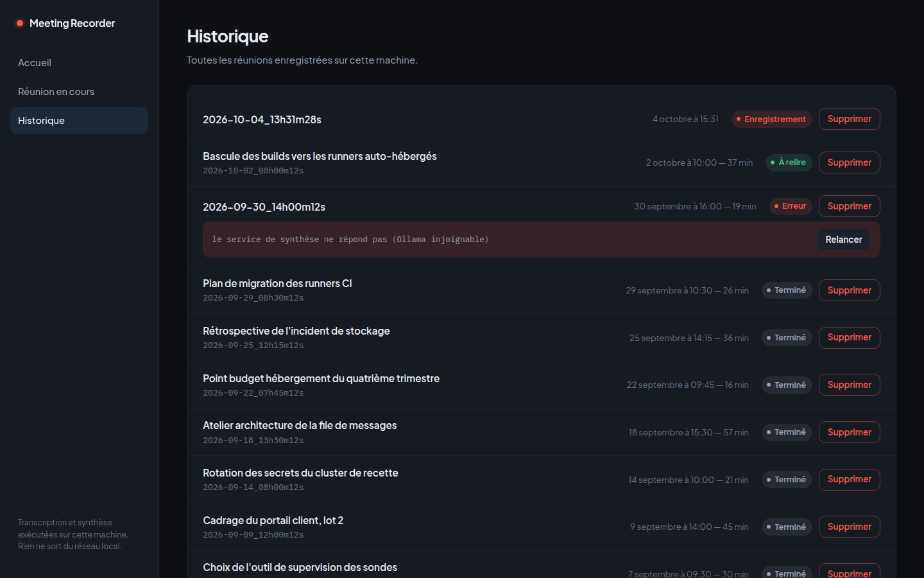Delete the Point budget hébergement meeting
The height and width of the screenshot is (578, 924).
849,385
